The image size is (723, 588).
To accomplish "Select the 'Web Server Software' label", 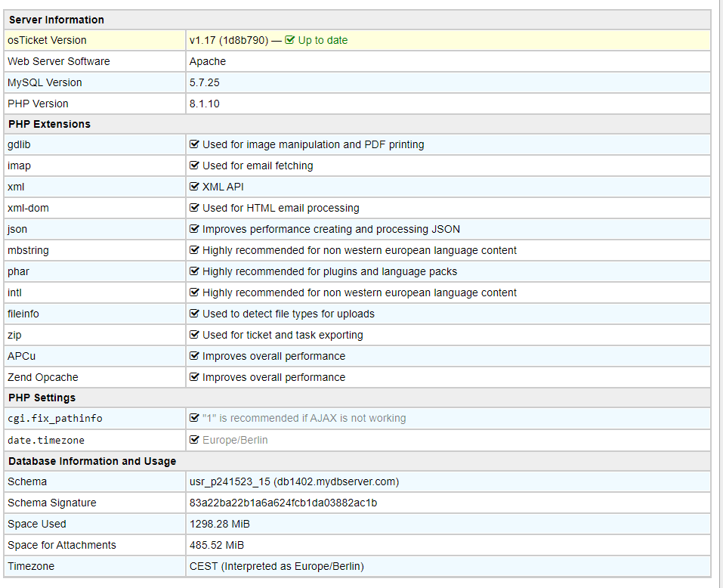I will tap(59, 61).
